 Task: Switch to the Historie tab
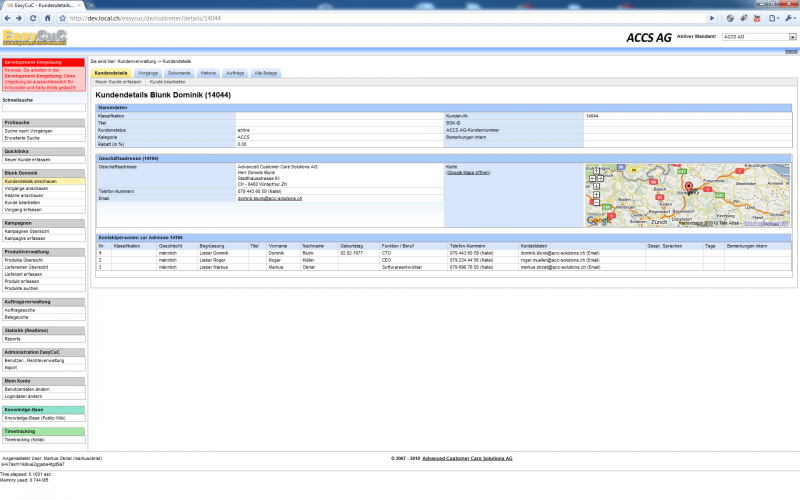(x=208, y=73)
